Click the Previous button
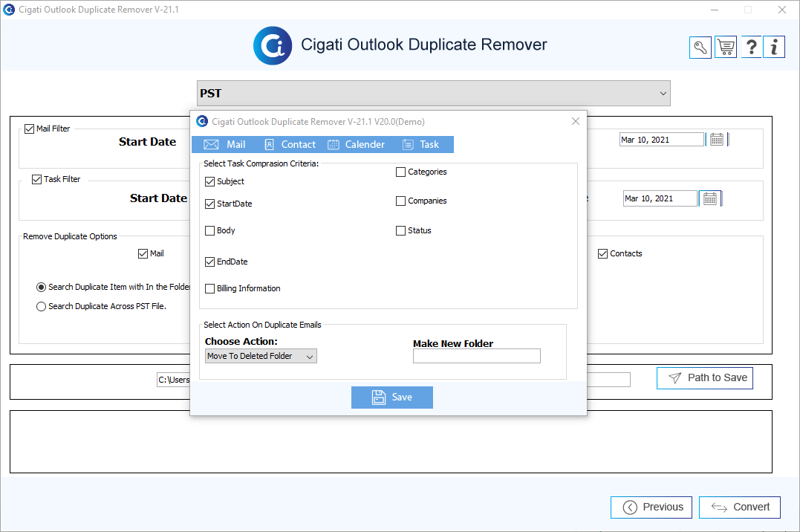Screen dimensions: 800x532 point(651,507)
